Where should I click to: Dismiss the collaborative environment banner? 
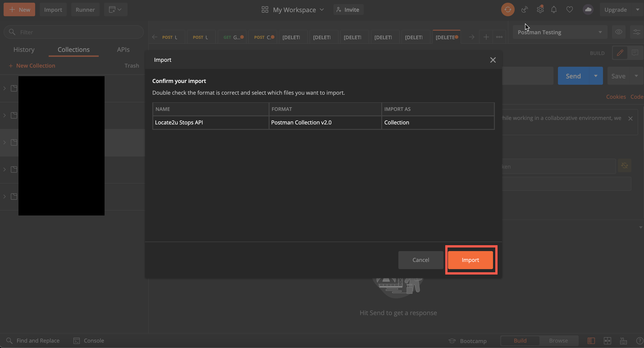pos(630,119)
